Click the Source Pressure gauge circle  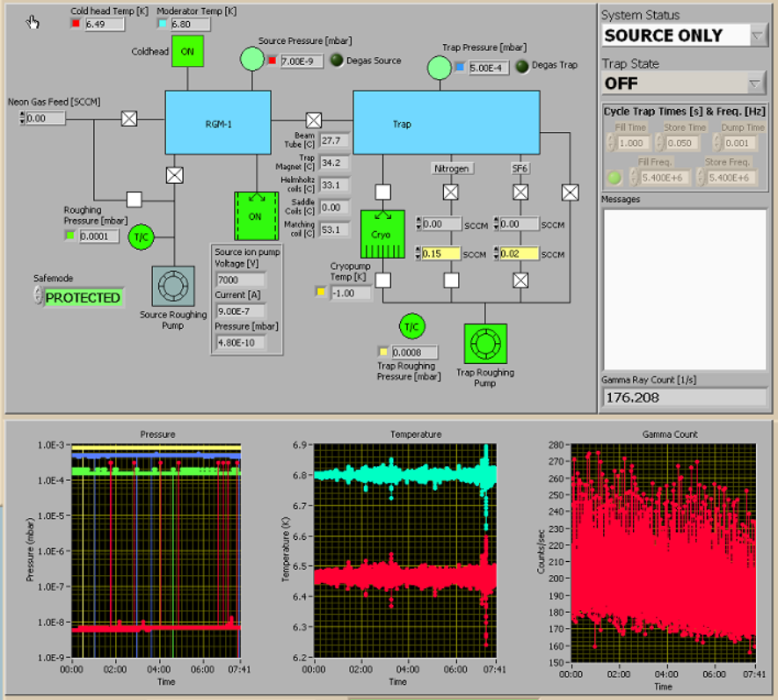(253, 59)
